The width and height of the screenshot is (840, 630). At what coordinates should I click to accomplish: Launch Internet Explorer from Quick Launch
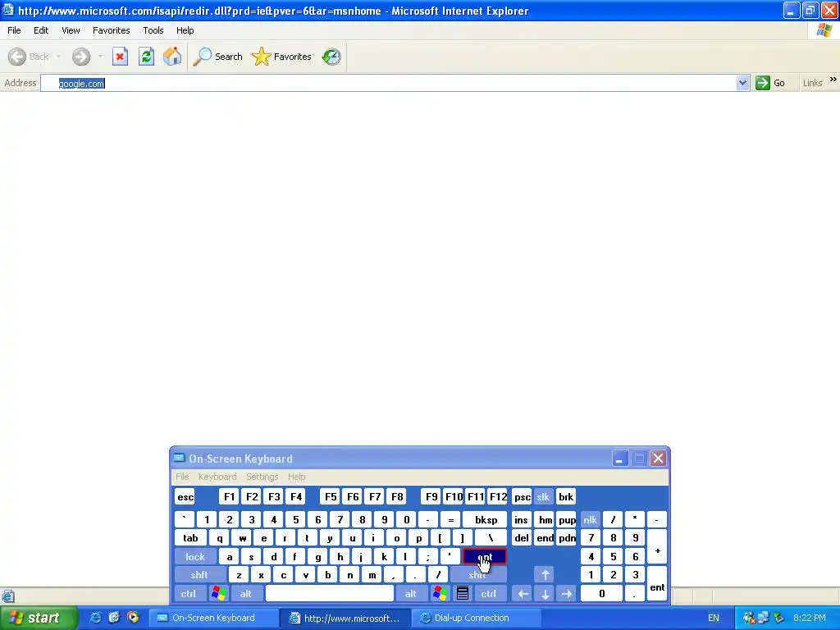(95, 618)
